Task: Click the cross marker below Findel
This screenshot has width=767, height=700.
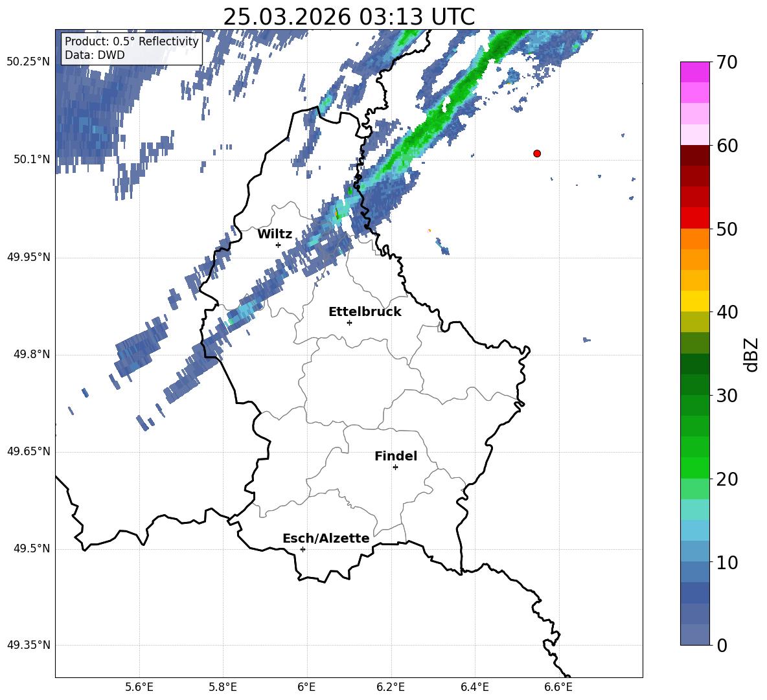Action: click(395, 468)
